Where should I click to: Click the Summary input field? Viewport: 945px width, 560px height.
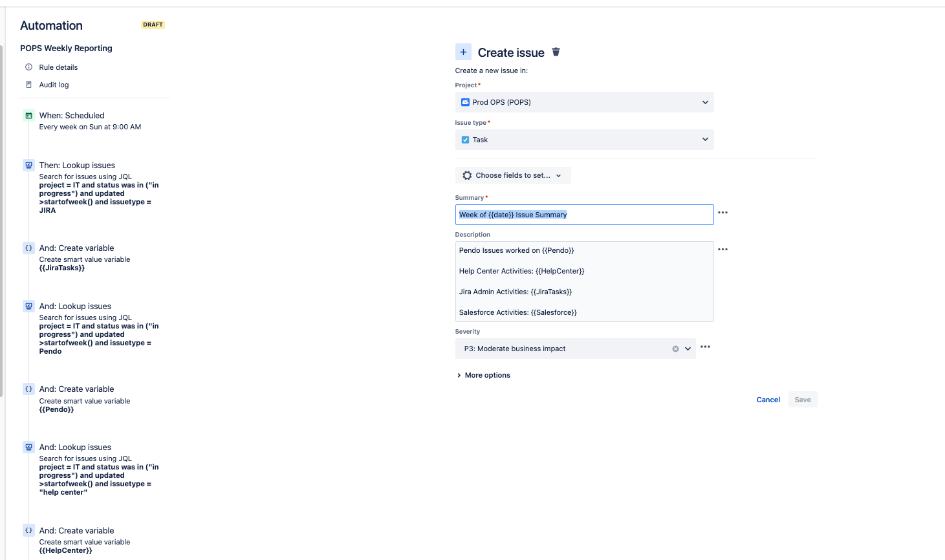[x=585, y=215]
